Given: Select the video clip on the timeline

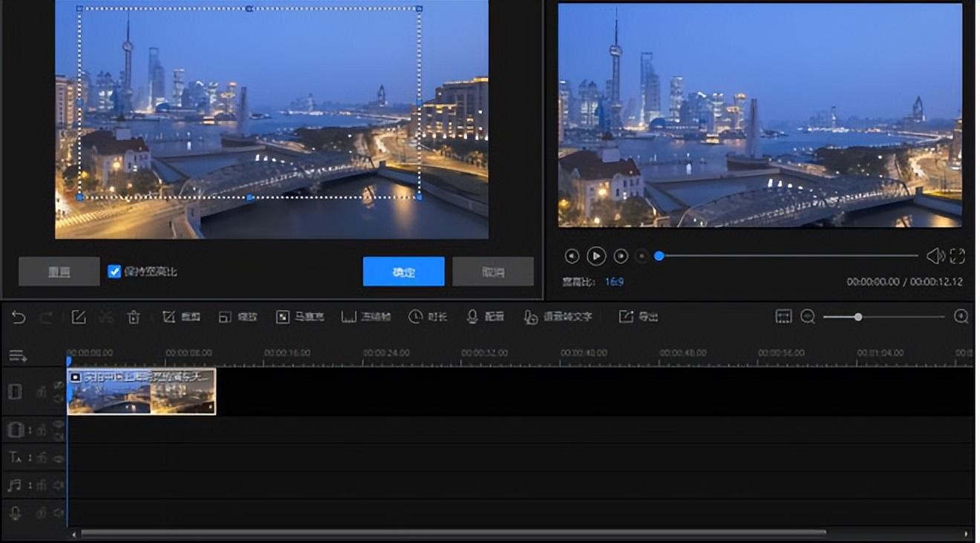Looking at the screenshot, I should (x=141, y=392).
